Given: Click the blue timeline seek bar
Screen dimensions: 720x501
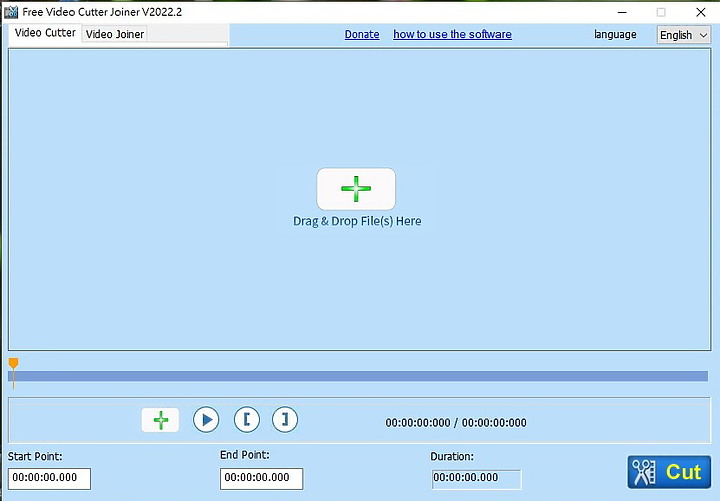Looking at the screenshot, I should [x=358, y=376].
